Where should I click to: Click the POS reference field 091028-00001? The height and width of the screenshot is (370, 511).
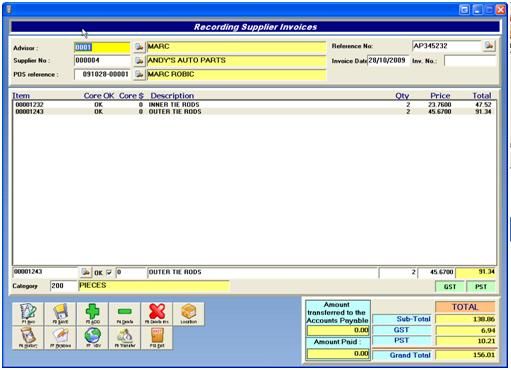(x=102, y=74)
